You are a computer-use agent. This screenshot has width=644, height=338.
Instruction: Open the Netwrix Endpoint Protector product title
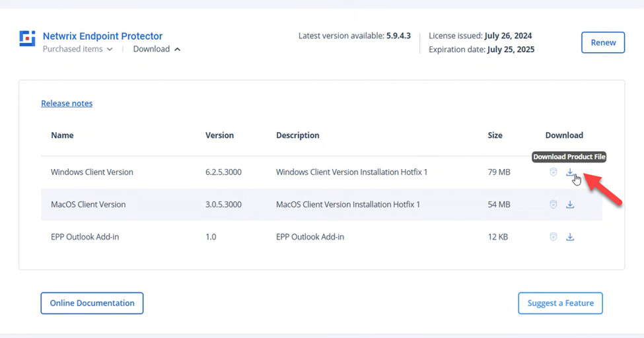[102, 36]
